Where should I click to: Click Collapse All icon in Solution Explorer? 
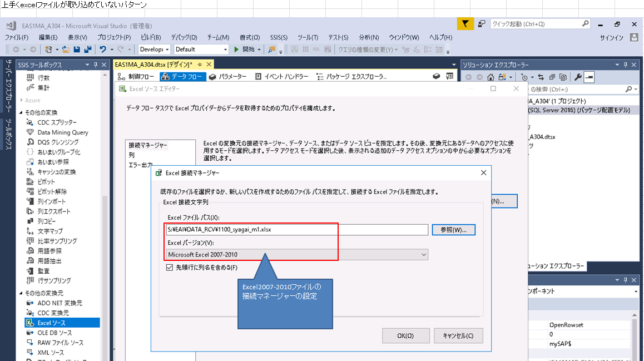point(552,77)
